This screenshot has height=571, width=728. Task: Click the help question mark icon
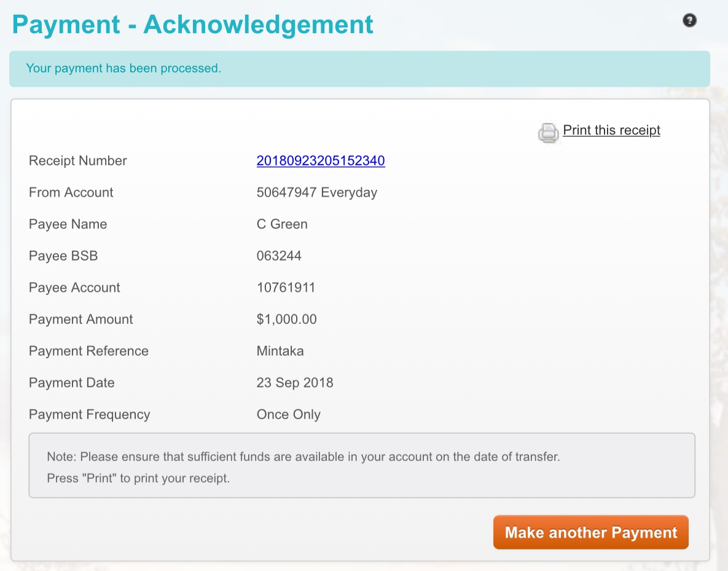(689, 21)
